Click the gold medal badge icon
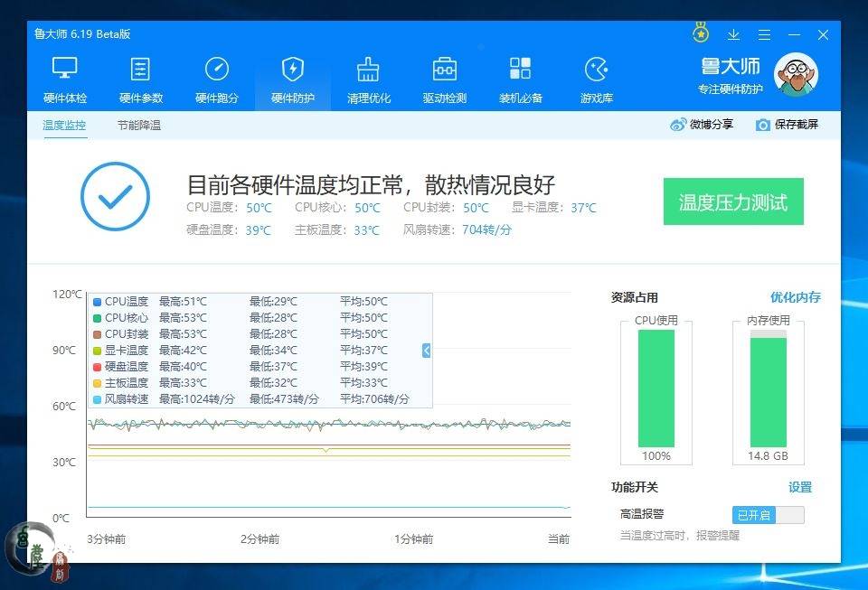868x590 pixels. [701, 33]
